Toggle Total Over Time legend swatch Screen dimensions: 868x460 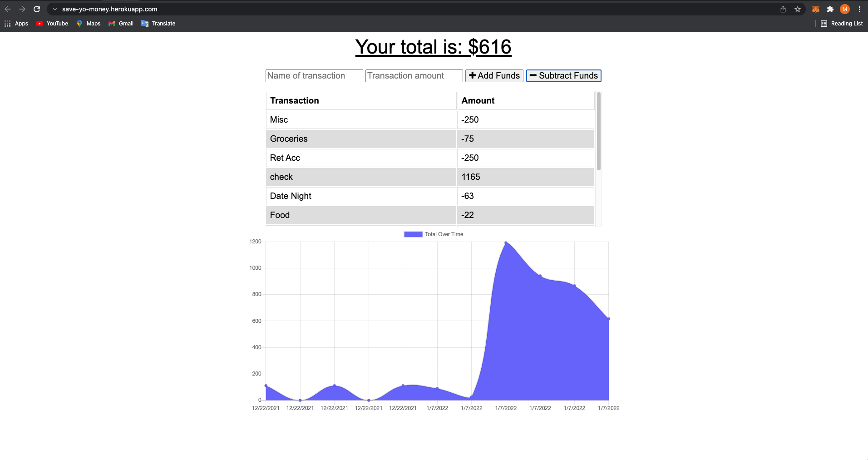413,234
